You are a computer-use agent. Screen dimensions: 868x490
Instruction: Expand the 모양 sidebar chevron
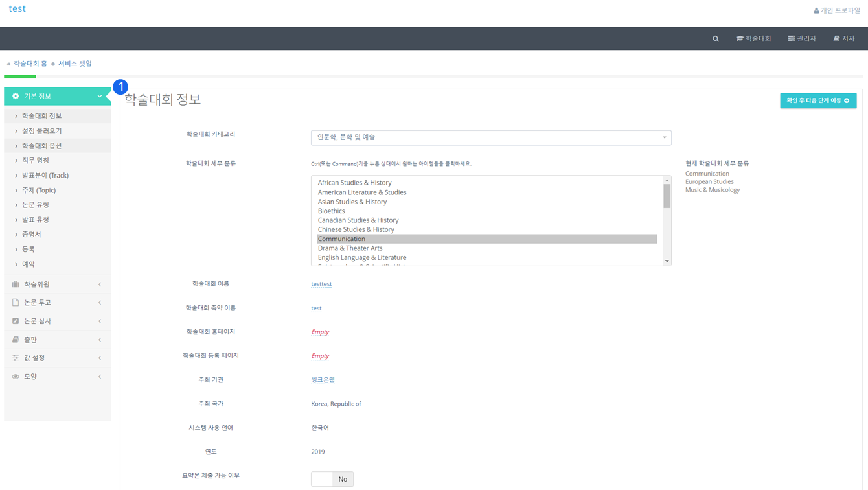point(100,377)
